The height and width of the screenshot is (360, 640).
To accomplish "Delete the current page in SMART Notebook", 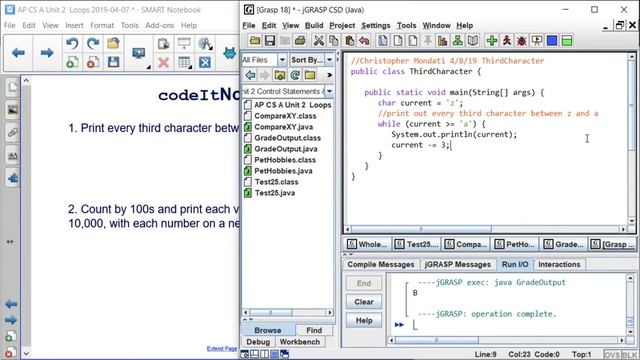I will pyautogui.click(x=93, y=62).
